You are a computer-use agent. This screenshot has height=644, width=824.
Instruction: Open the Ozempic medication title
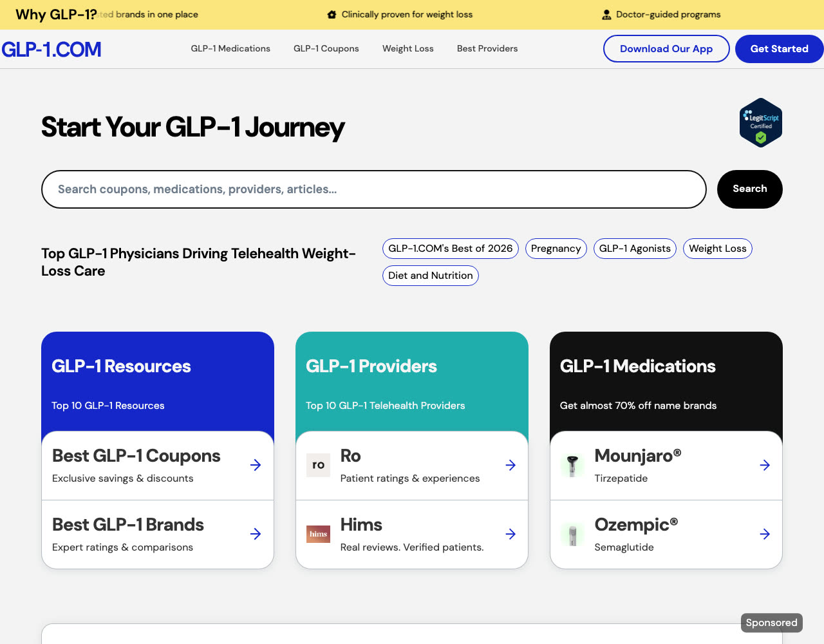tap(636, 525)
